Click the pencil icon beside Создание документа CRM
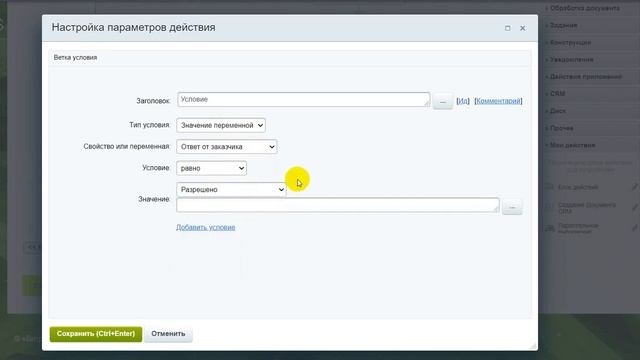This screenshot has width=640, height=360. point(635,207)
